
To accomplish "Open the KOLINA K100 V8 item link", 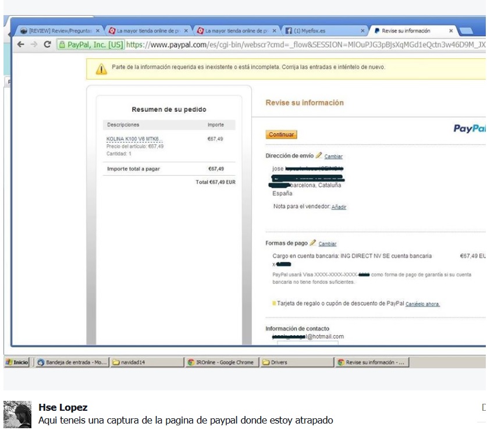I will [x=133, y=139].
